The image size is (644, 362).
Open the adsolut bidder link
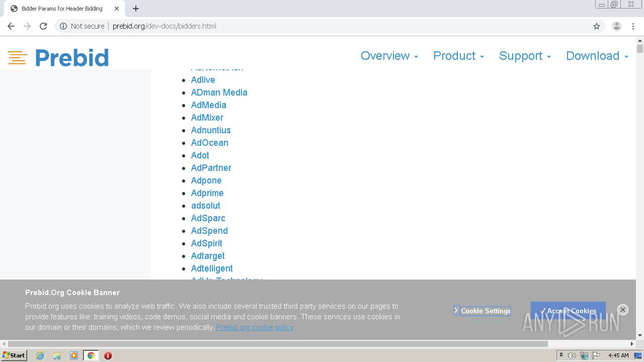click(x=205, y=206)
